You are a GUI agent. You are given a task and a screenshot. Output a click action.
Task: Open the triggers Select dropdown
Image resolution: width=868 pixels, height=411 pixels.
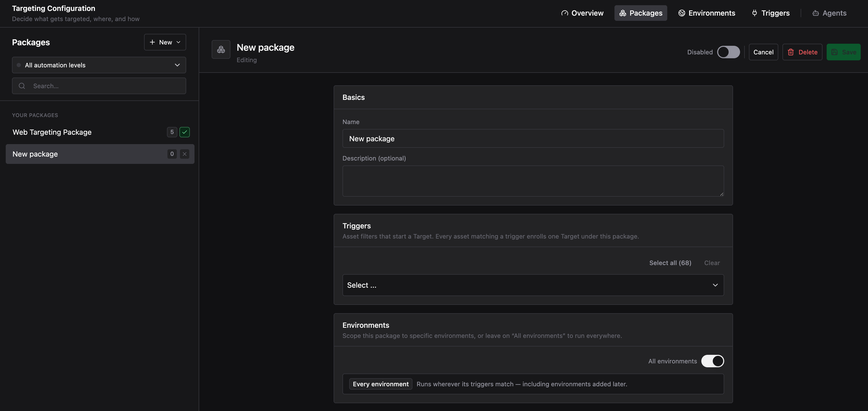click(533, 285)
